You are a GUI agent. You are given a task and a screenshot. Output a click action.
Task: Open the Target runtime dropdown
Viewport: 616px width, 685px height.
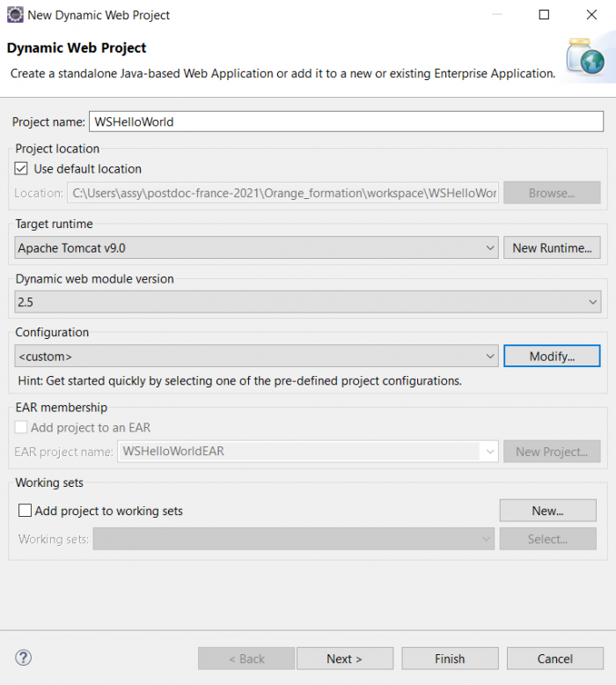pyautogui.click(x=256, y=247)
